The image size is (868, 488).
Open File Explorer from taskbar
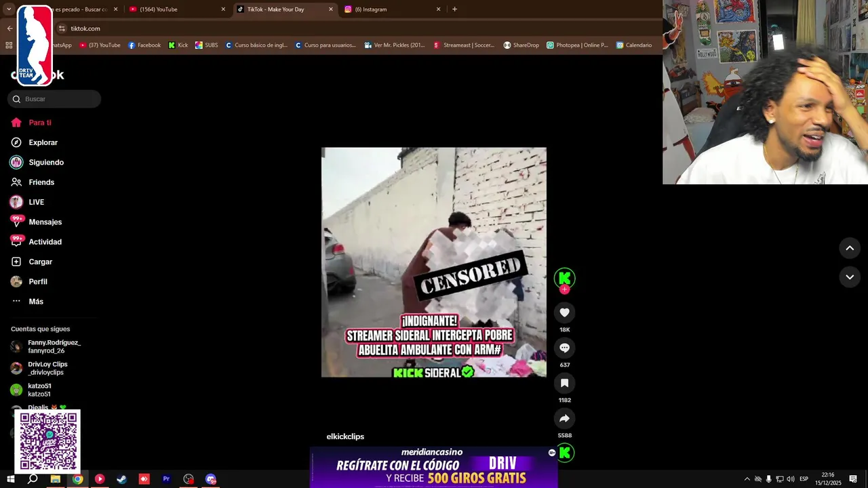(56, 479)
